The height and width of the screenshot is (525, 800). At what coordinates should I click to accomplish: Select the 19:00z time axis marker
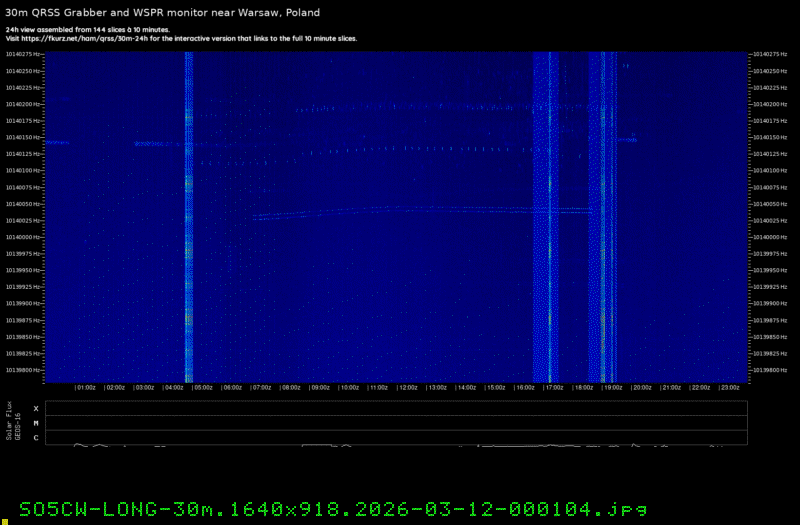pyautogui.click(x=612, y=387)
